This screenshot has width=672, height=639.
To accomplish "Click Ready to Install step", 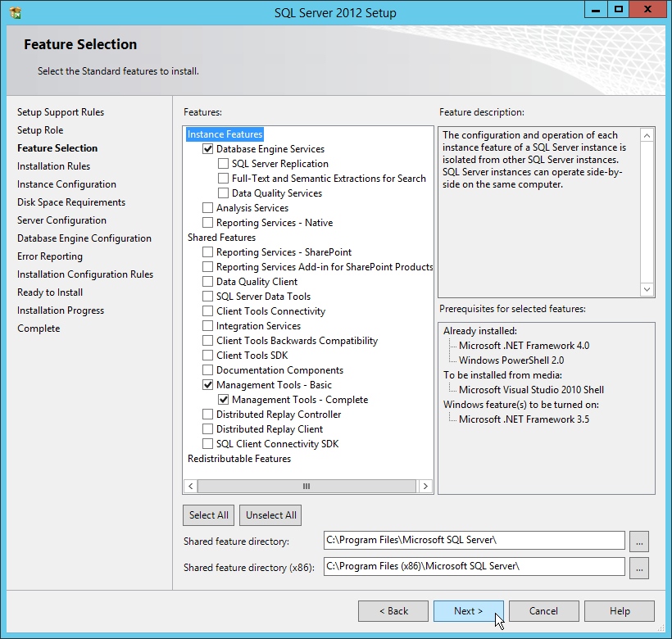I will point(50,292).
